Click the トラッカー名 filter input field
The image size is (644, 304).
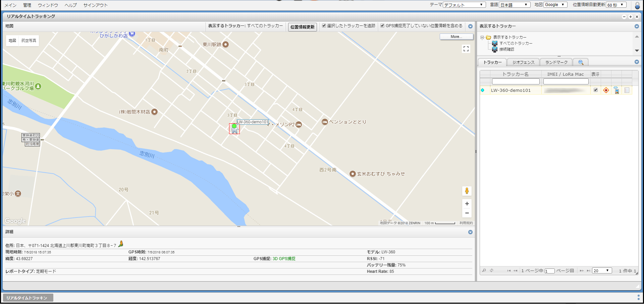[x=516, y=81]
